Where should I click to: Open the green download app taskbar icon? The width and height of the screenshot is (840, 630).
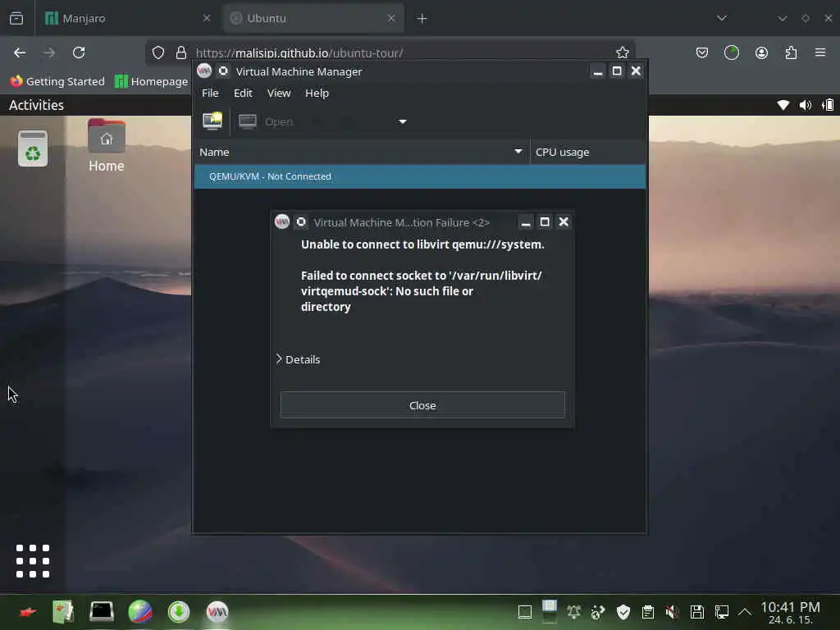pyautogui.click(x=179, y=612)
